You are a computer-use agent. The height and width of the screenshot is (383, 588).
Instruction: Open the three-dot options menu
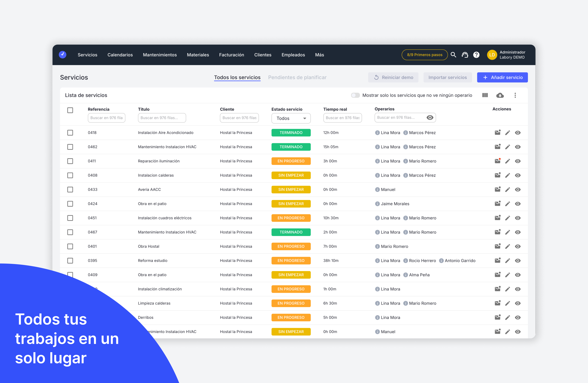[x=515, y=95]
